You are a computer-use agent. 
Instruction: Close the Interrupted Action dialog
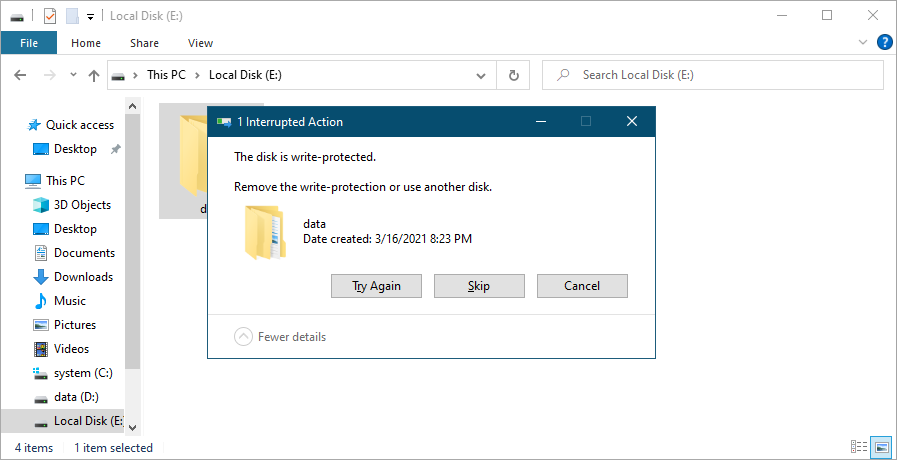click(x=632, y=121)
